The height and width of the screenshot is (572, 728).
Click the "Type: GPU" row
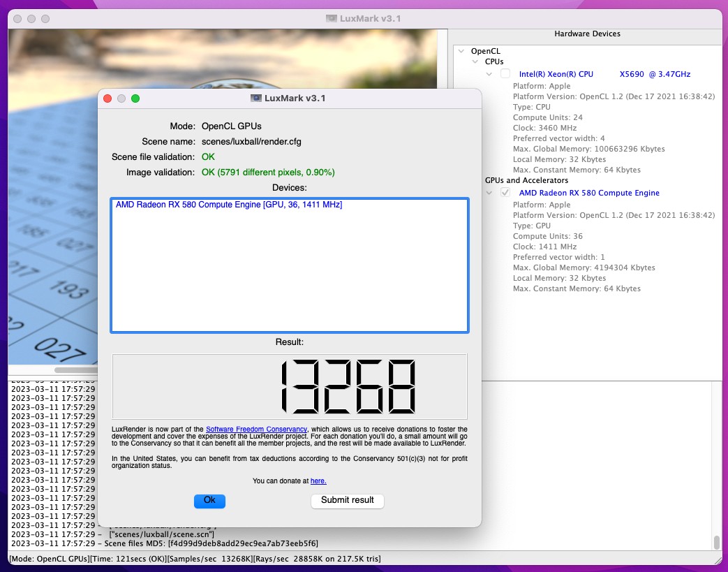tap(532, 226)
